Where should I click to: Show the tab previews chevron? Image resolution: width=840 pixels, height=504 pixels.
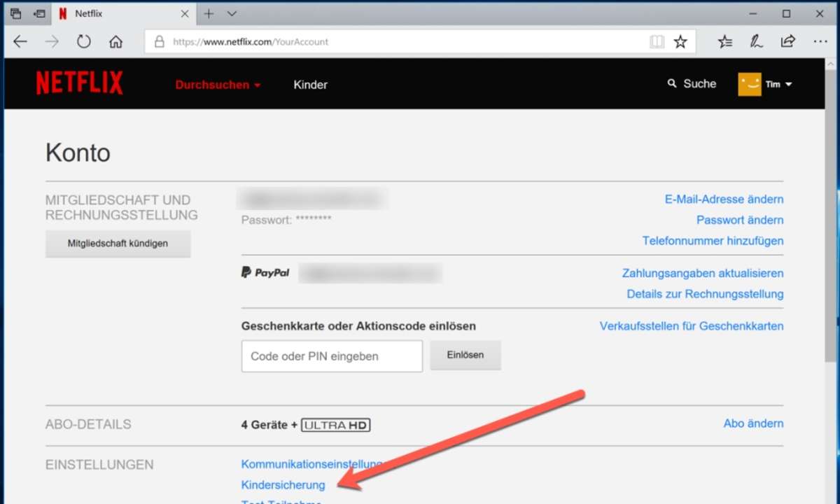[232, 13]
